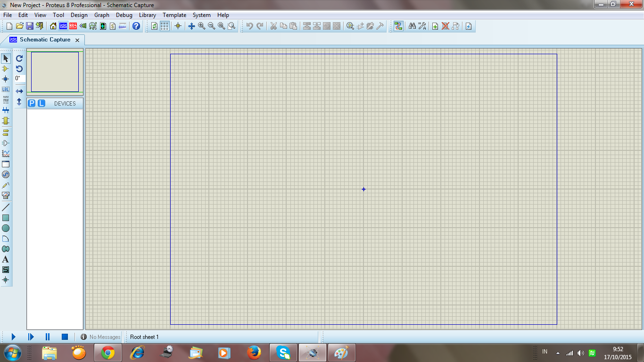Click the Undo arrow icon

[250, 26]
